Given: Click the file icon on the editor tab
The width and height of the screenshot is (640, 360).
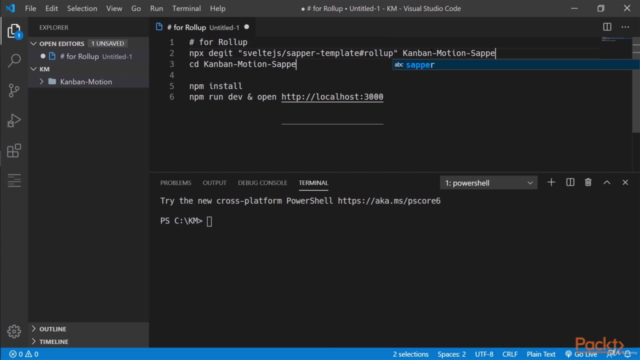Looking at the screenshot, I should (x=159, y=27).
